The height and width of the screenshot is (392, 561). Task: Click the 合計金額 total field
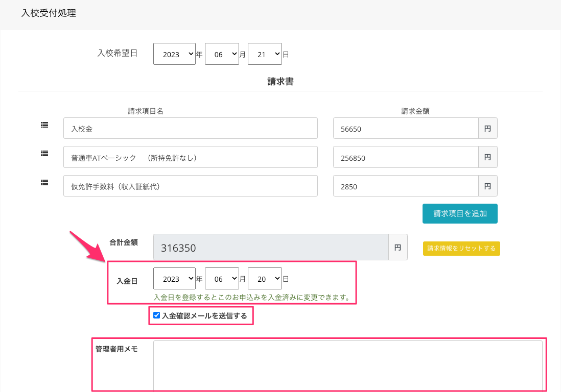point(270,248)
